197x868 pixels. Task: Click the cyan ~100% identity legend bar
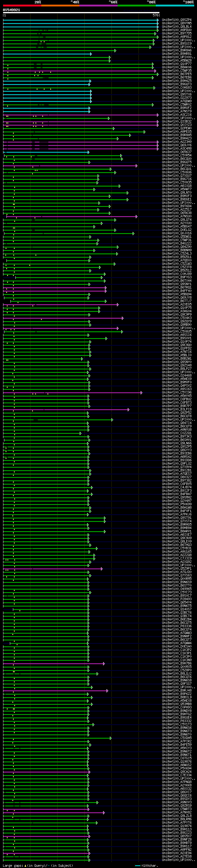tap(175, 6)
